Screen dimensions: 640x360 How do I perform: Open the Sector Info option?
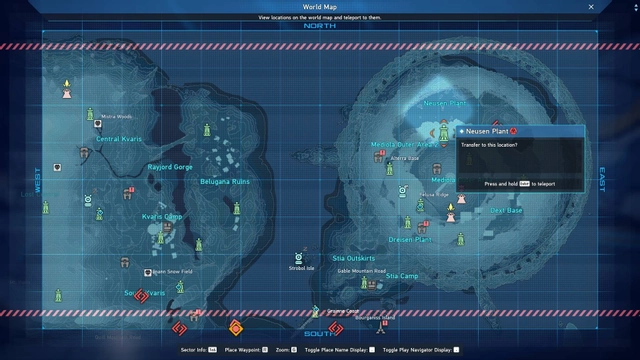tap(199, 350)
